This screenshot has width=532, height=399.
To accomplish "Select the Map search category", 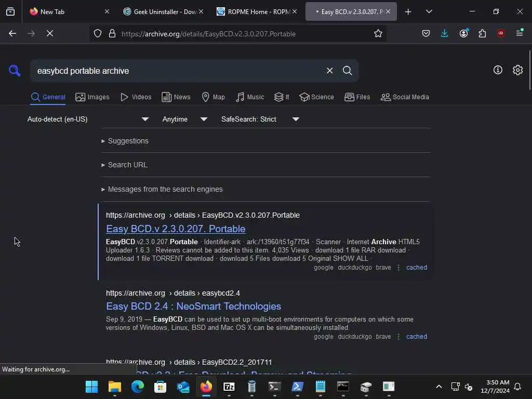I will pos(213,97).
